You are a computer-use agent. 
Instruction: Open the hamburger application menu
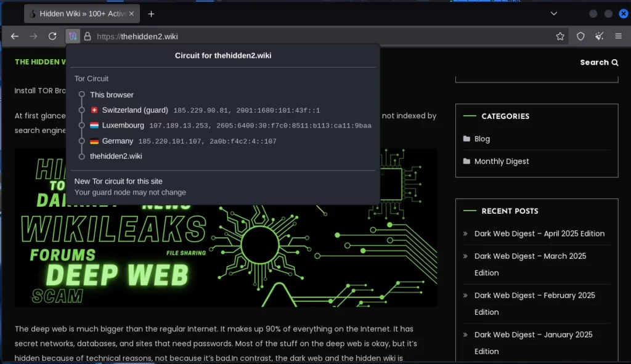[x=619, y=36]
